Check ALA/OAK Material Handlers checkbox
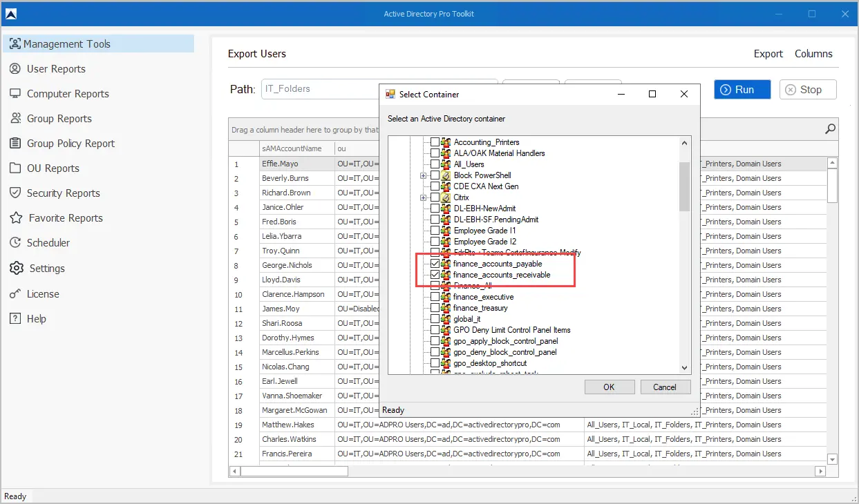Viewport: 859px width, 504px height. tap(435, 153)
